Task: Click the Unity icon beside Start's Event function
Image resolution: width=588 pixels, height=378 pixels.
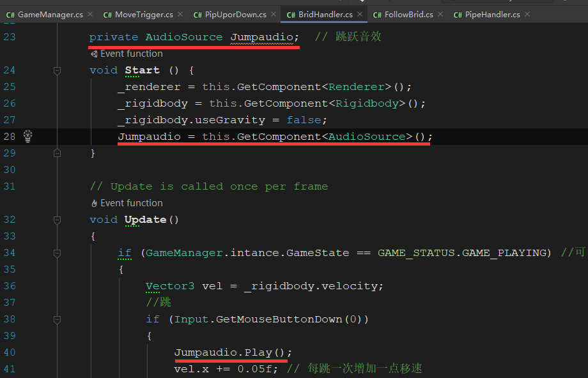Action: (x=94, y=54)
